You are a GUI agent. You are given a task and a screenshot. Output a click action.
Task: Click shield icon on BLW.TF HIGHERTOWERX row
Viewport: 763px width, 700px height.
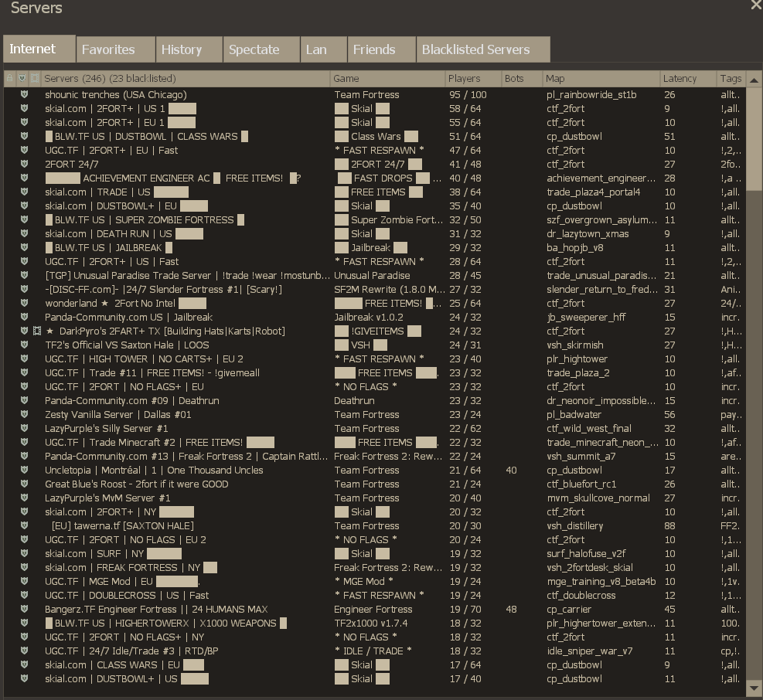tap(24, 624)
